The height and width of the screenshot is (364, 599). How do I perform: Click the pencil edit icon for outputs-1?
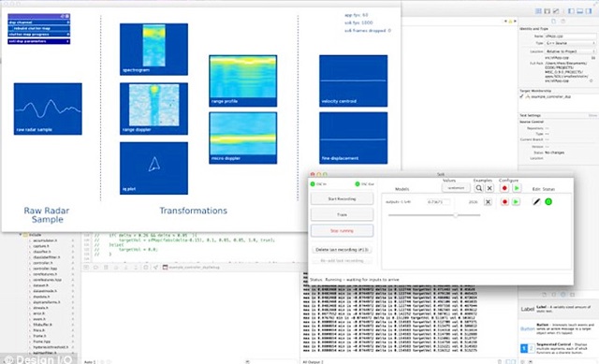click(536, 202)
